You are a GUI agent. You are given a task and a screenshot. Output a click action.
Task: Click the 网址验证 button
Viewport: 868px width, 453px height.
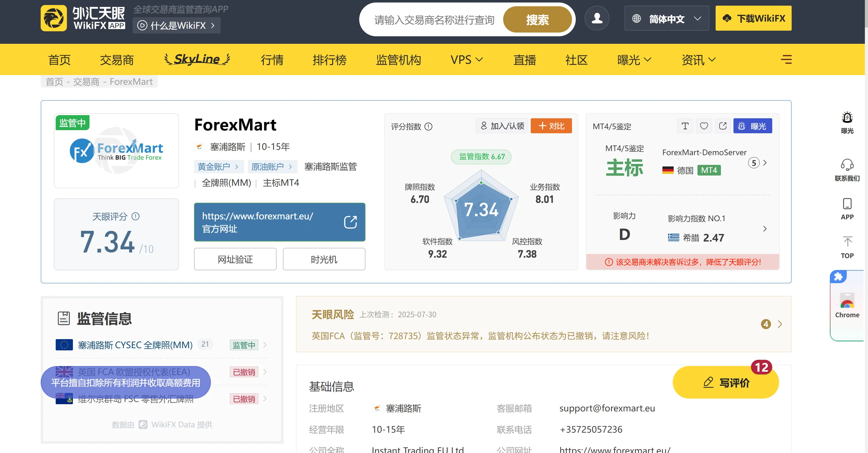[235, 259]
